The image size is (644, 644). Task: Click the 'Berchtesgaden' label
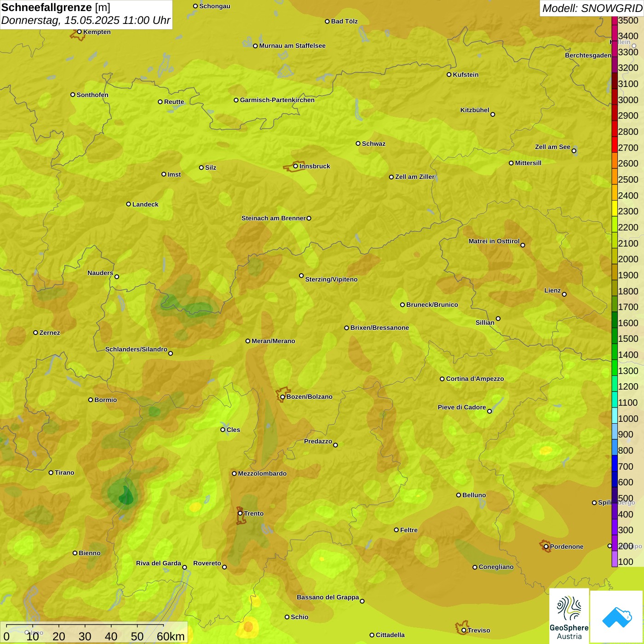tap(588, 55)
